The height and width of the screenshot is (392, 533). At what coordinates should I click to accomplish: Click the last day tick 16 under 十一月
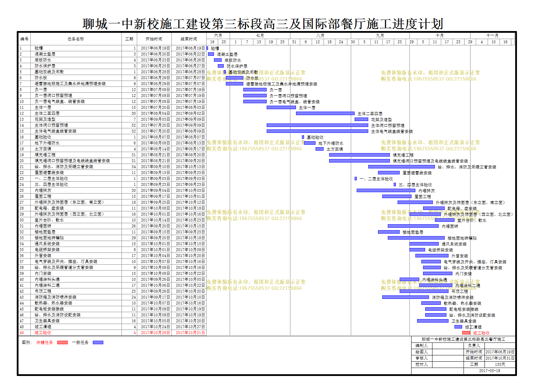click(505, 42)
